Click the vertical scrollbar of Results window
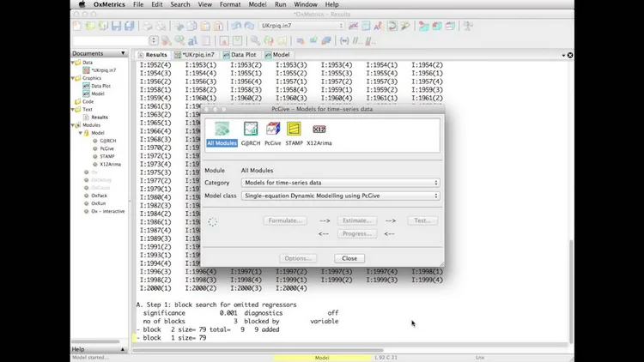Image resolution: width=644 pixels, height=362 pixels. click(x=571, y=292)
